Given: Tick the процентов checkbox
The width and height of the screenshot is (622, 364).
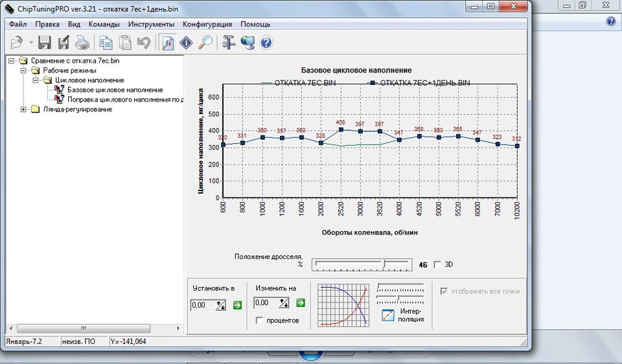Looking at the screenshot, I should (260, 321).
